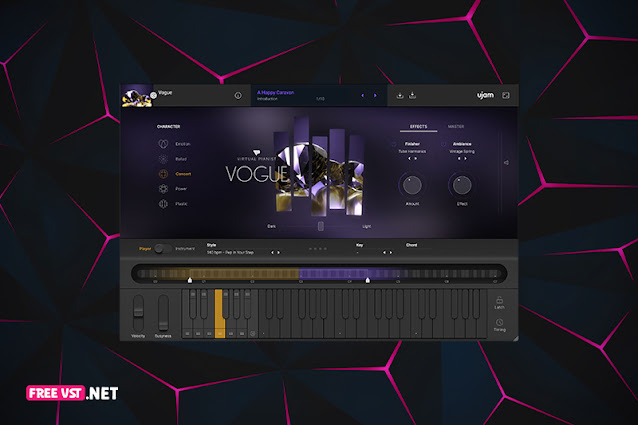Select next Key with right arrow
Image resolution: width=638 pixels, height=425 pixels.
(391, 253)
